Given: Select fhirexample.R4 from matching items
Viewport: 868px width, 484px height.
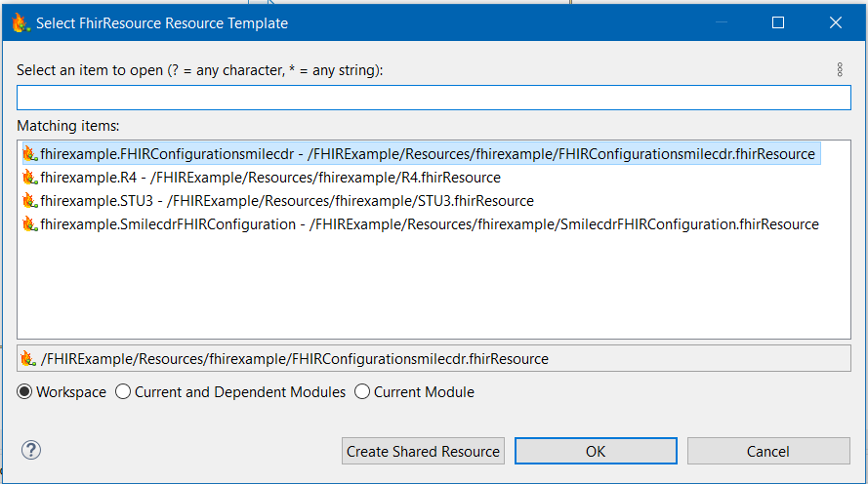Looking at the screenshot, I should (269, 178).
